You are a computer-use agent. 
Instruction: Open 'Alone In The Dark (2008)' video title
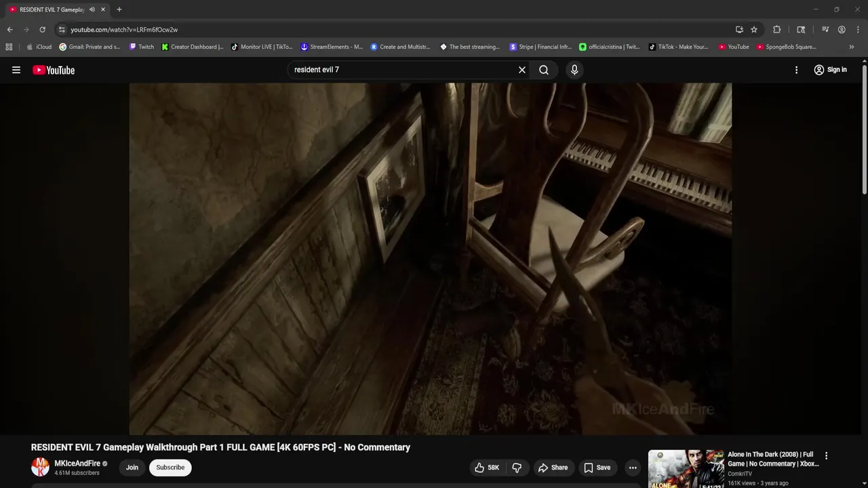coord(773,459)
